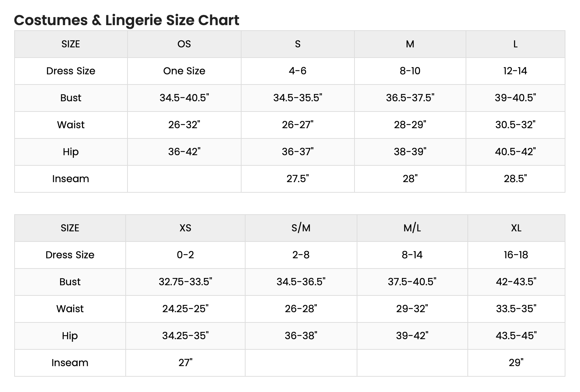Select the 16-18 dress size cell

tap(516, 255)
